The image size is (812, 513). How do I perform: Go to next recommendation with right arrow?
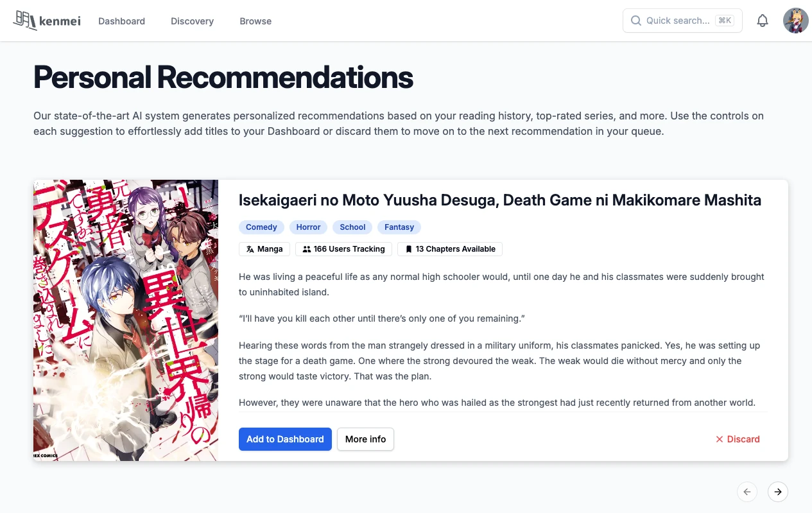(x=778, y=492)
